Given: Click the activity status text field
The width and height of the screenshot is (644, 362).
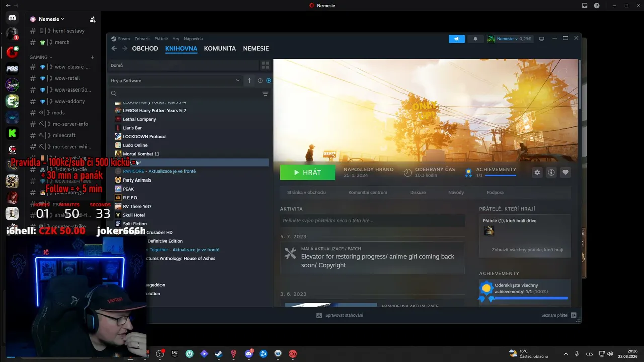Looking at the screenshot, I should pos(372,220).
